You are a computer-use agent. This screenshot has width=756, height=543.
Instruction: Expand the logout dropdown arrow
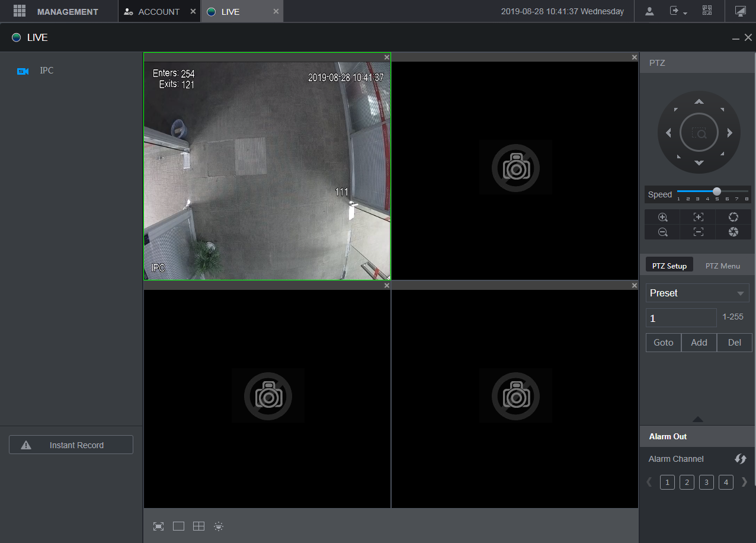point(685,14)
